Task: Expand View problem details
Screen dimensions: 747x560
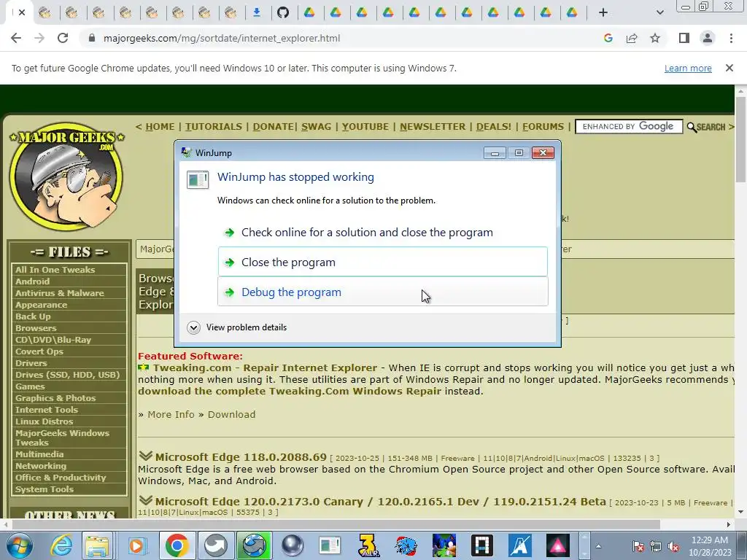Action: [237, 327]
